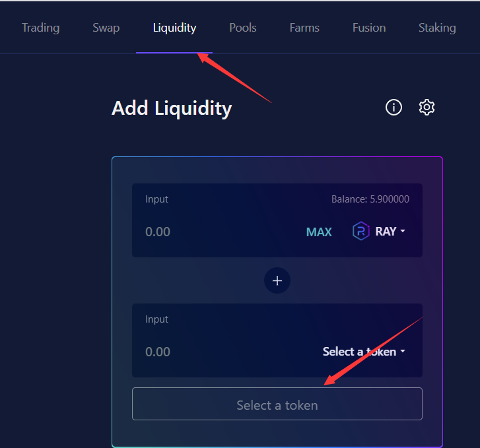Expand the RAY token dropdown arrow
480x448 pixels.
(x=403, y=231)
